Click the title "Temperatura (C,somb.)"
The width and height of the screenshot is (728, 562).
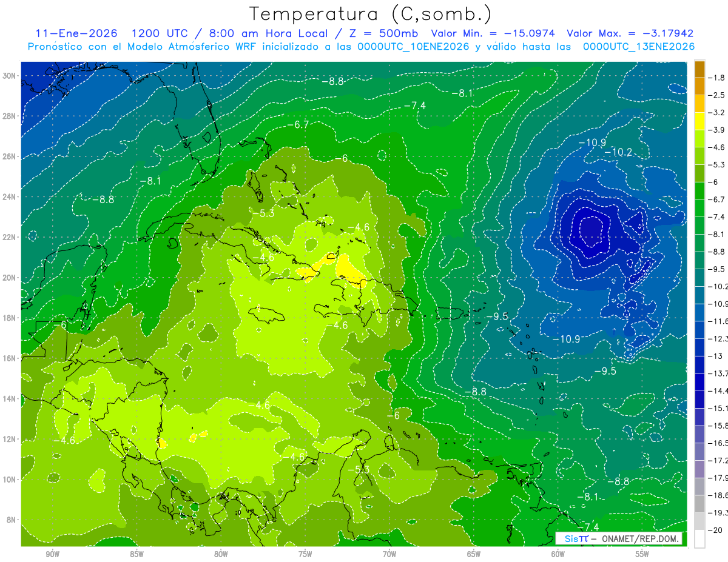coord(371,14)
